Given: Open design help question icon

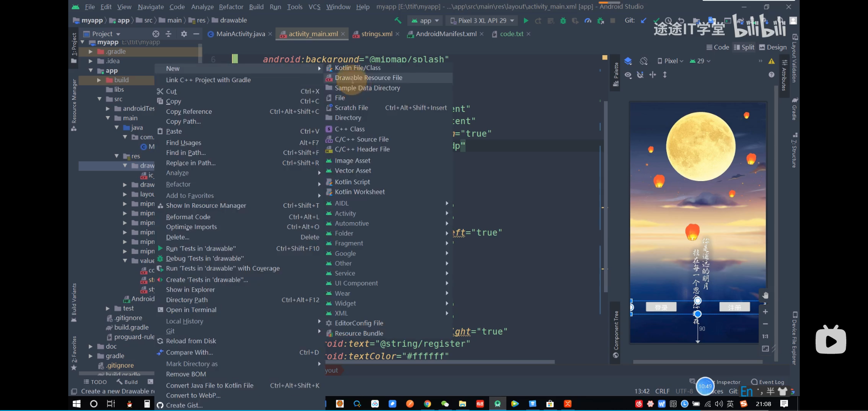Looking at the screenshot, I should [772, 75].
